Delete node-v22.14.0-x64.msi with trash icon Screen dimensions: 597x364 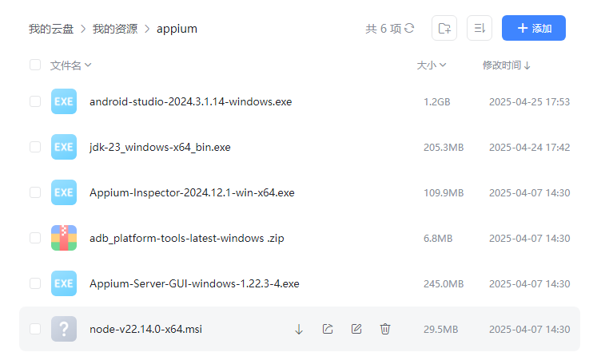385,329
